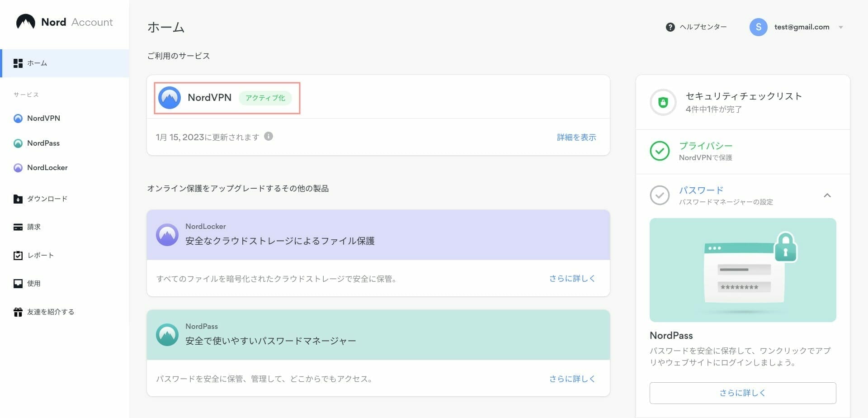Click test@gmail.com account label
This screenshot has width=868, height=418.
(x=802, y=27)
